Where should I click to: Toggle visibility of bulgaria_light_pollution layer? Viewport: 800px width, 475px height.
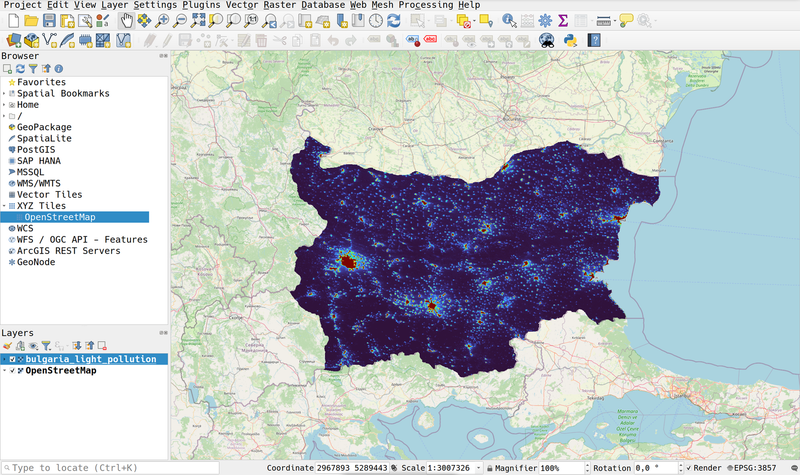[x=12, y=358]
